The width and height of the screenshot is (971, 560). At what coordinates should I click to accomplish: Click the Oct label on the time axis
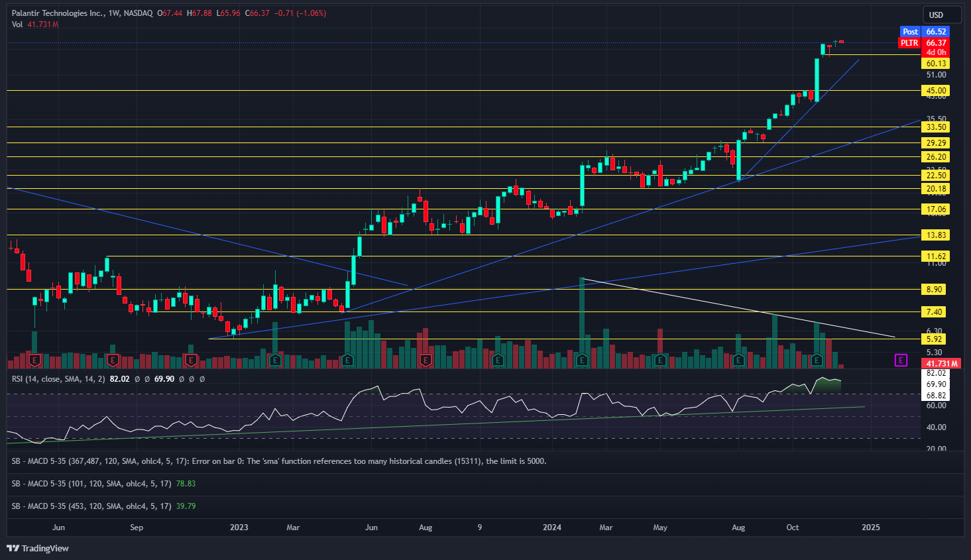point(793,528)
